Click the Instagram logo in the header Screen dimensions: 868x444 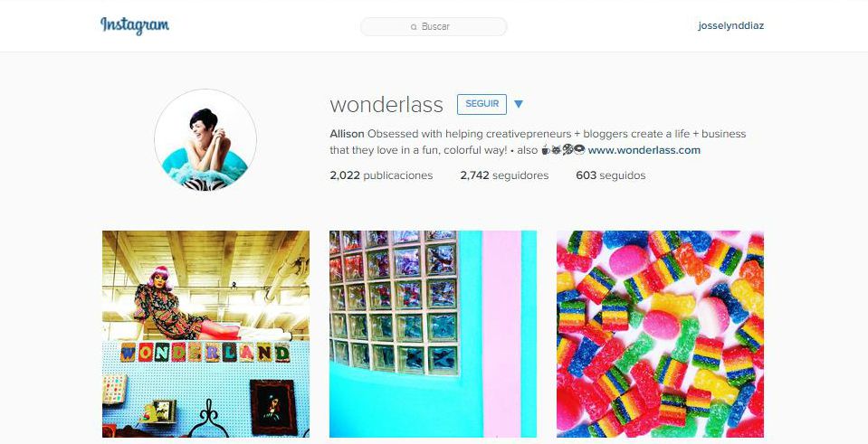135,25
